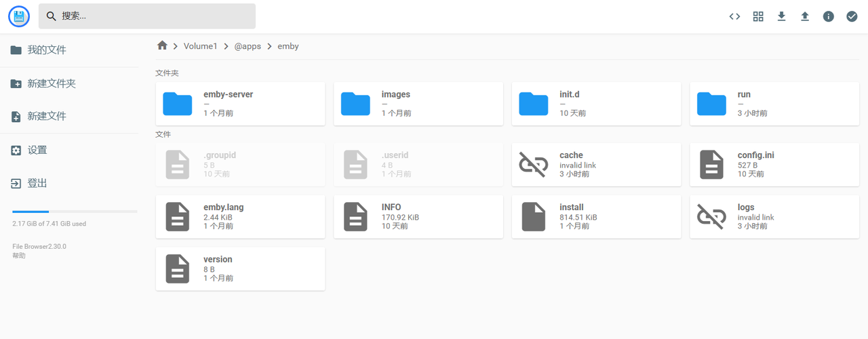
Task: Click the storage usage progress bar
Action: [x=75, y=212]
